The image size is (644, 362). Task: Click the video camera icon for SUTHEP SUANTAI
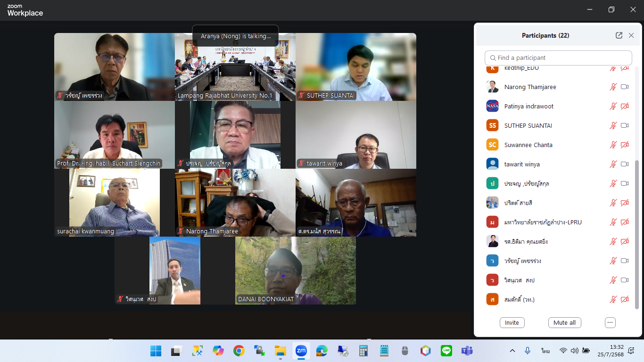625,125
